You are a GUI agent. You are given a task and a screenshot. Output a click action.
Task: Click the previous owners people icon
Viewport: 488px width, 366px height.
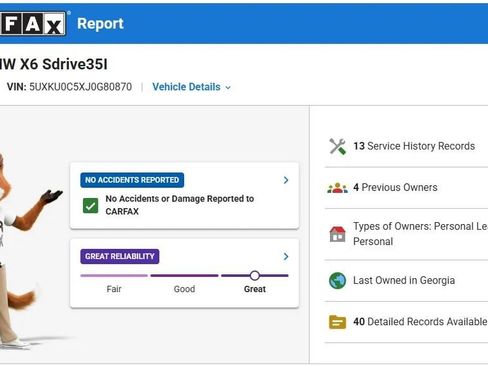(x=338, y=188)
